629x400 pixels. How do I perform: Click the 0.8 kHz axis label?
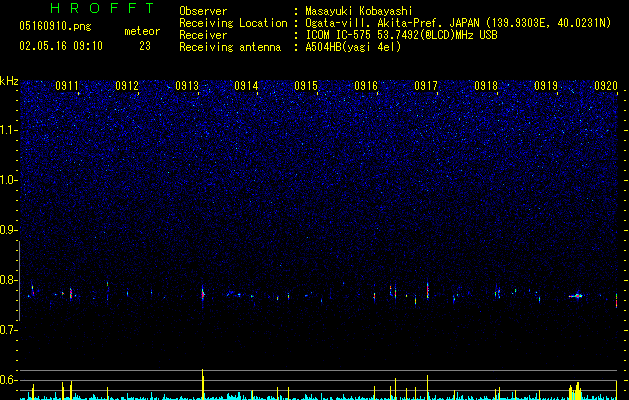[x=8, y=280]
